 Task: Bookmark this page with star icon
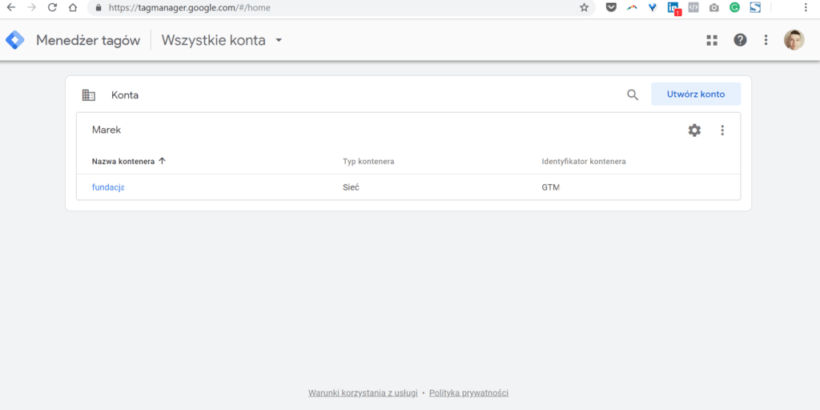[584, 7]
